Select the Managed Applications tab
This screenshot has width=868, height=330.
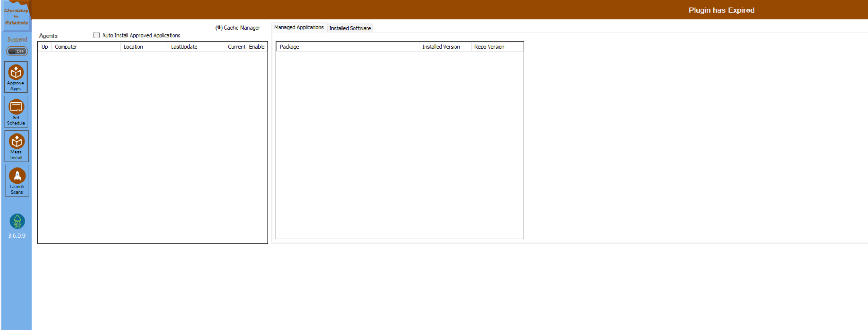point(299,27)
